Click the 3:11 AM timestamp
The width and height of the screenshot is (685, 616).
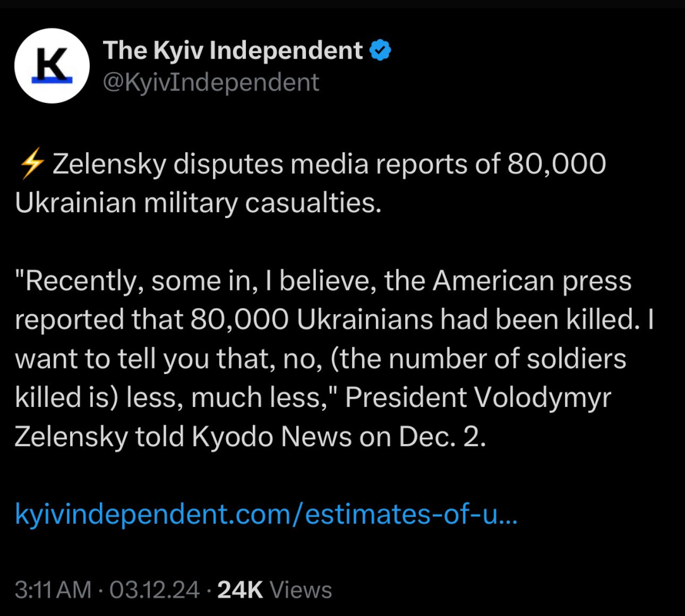[53, 589]
